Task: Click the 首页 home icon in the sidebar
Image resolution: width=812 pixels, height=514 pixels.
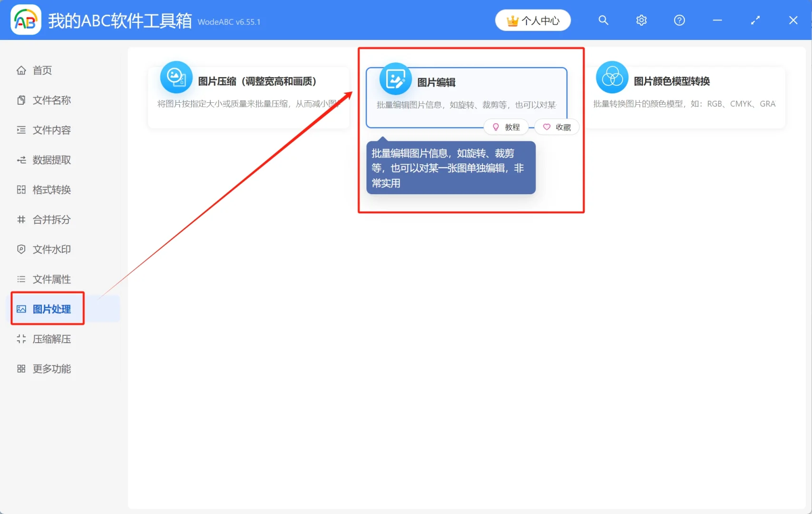Action: (21, 70)
